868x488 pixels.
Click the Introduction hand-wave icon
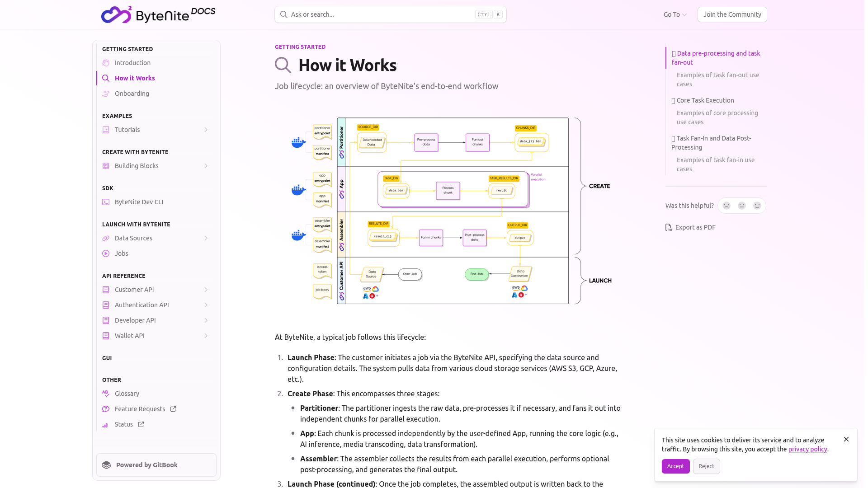106,63
